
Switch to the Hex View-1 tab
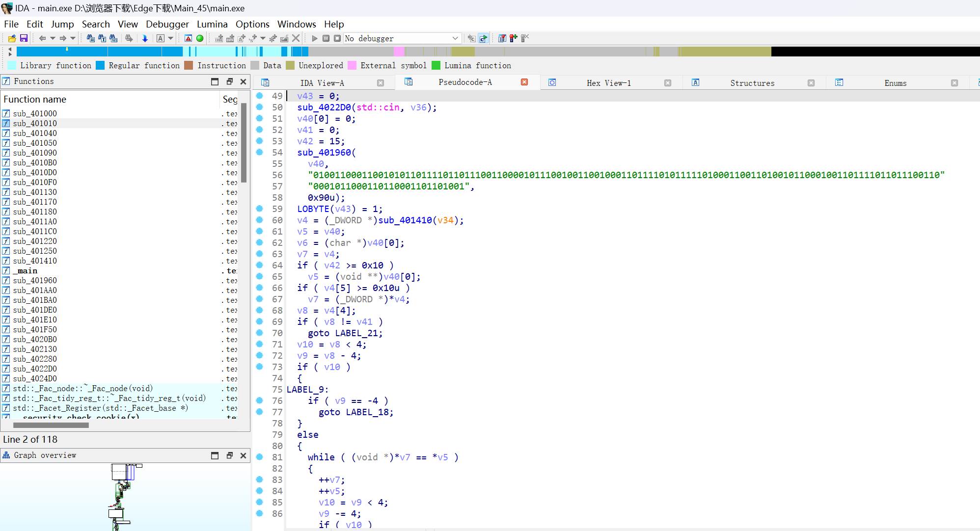coord(609,83)
